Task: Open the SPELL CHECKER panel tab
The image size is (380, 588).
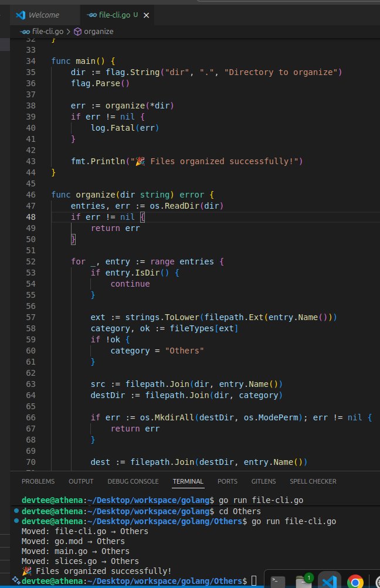Action: [313, 481]
